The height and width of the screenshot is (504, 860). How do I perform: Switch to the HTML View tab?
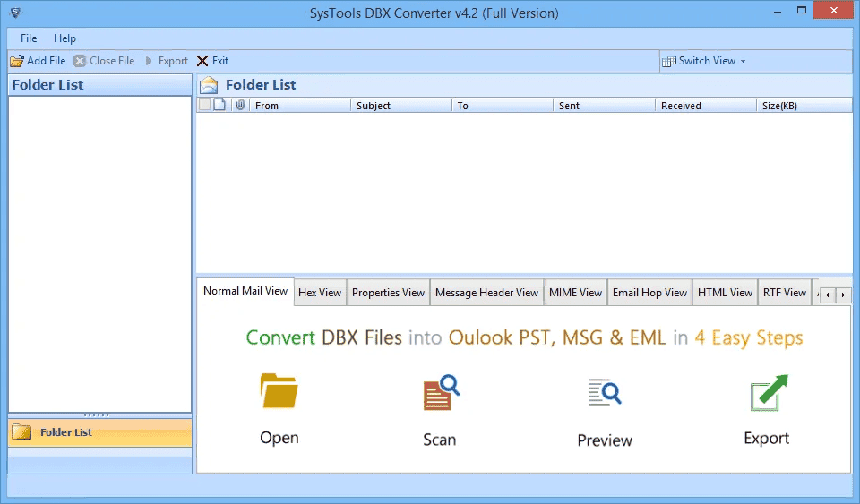(x=725, y=293)
